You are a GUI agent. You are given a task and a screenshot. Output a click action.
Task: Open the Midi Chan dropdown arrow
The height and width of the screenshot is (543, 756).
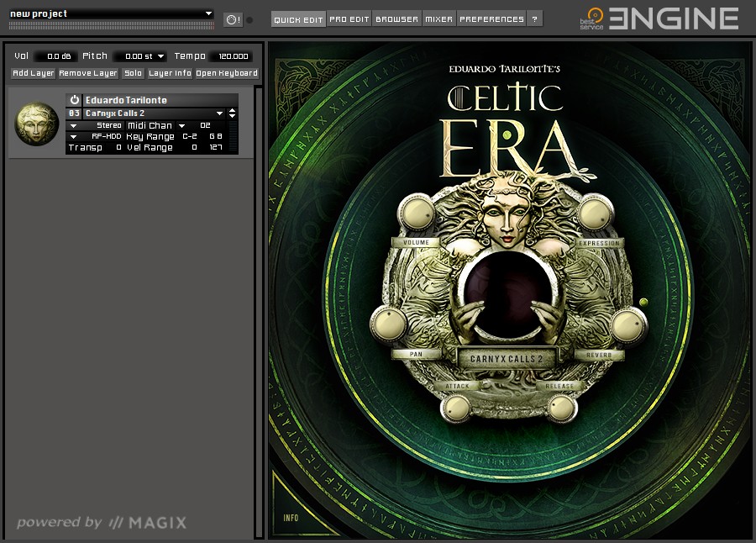click(181, 125)
